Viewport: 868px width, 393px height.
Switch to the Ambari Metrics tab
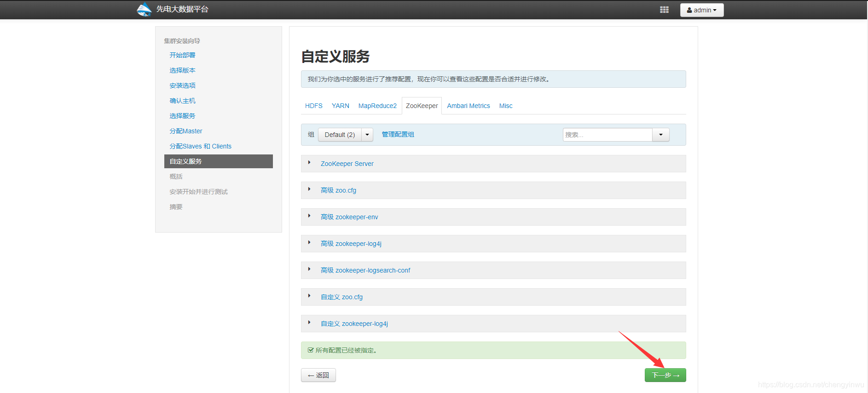(469, 106)
